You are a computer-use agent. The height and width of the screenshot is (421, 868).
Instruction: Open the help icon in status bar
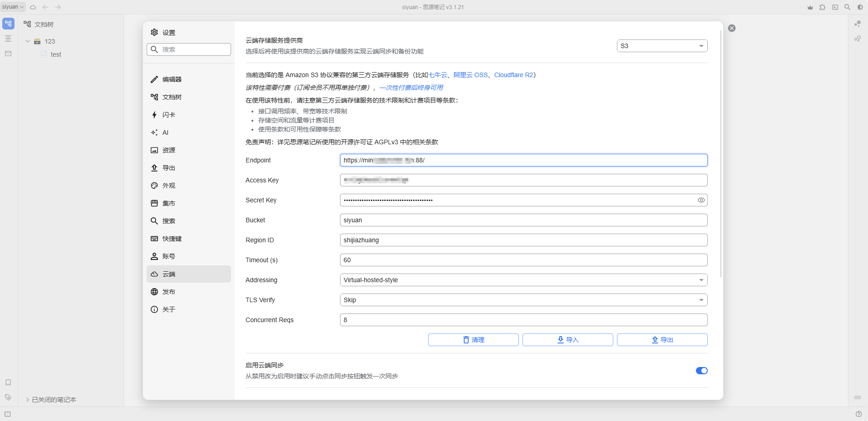(858, 414)
